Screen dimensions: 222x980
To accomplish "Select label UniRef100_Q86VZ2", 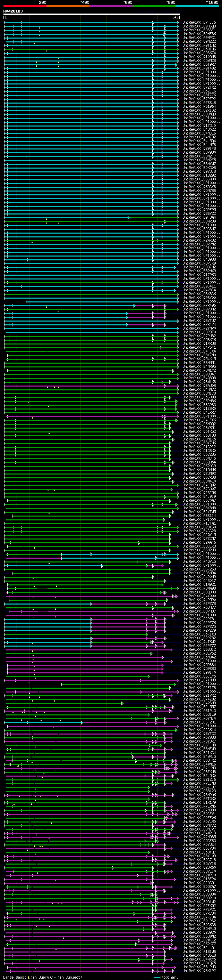I will click(x=199, y=213).
